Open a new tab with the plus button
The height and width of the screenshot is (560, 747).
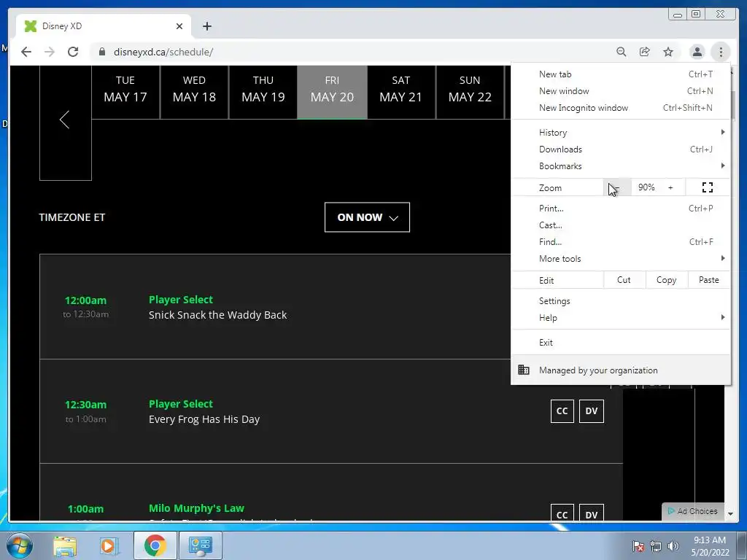[x=206, y=26]
